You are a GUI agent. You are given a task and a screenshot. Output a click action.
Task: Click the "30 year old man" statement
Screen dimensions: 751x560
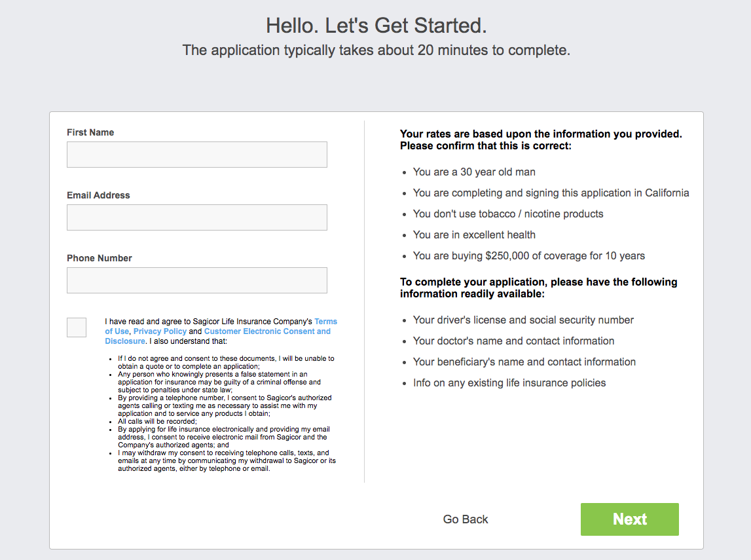click(474, 172)
